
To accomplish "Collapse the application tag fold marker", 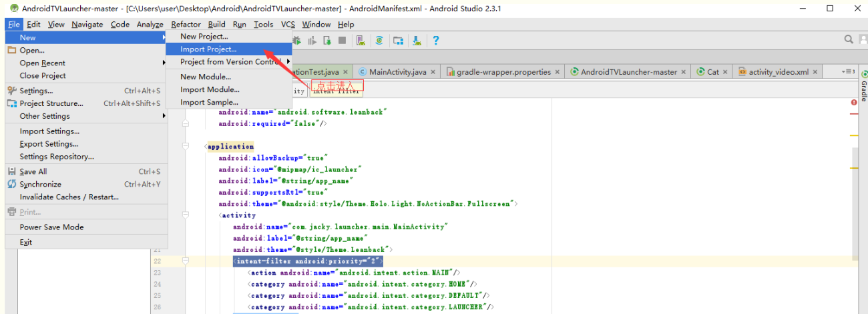I will [186, 147].
